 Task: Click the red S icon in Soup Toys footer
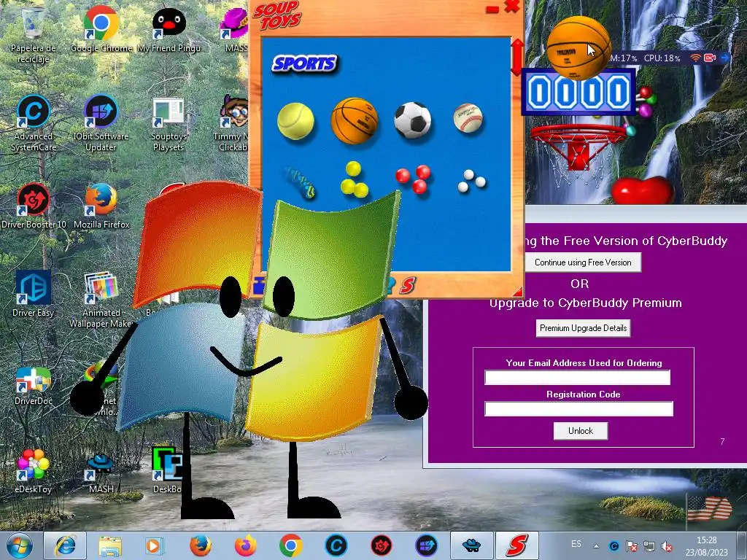coord(408,285)
